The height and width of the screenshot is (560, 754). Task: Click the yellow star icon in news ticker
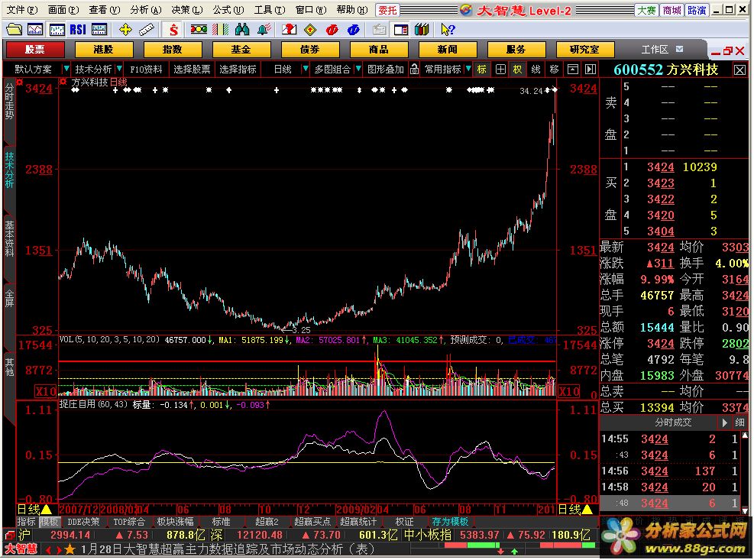coord(70,549)
